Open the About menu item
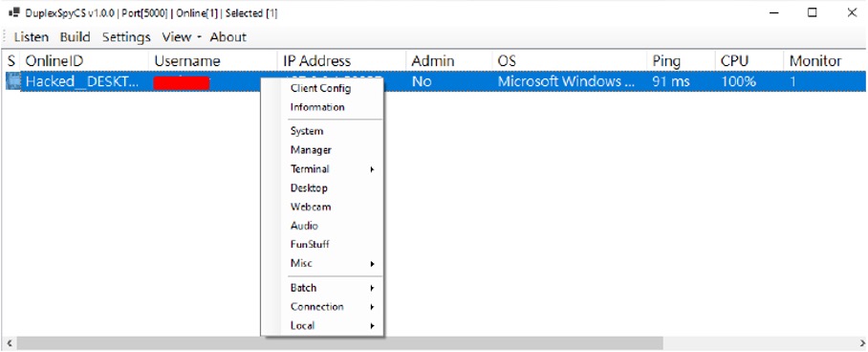 click(228, 37)
